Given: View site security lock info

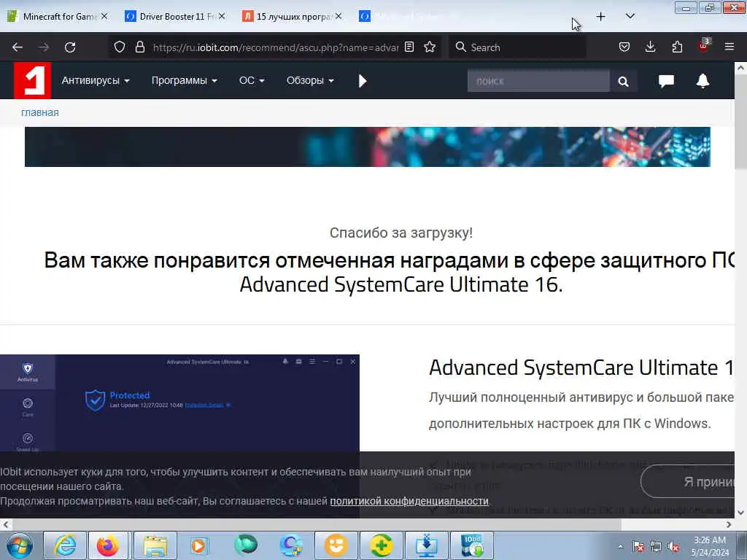Looking at the screenshot, I should pyautogui.click(x=139, y=47).
